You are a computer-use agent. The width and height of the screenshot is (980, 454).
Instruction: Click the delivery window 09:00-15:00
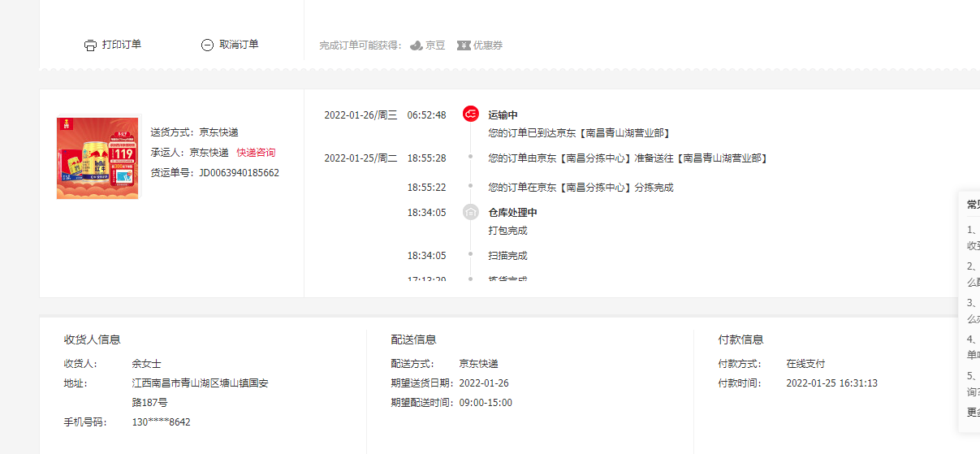point(486,403)
